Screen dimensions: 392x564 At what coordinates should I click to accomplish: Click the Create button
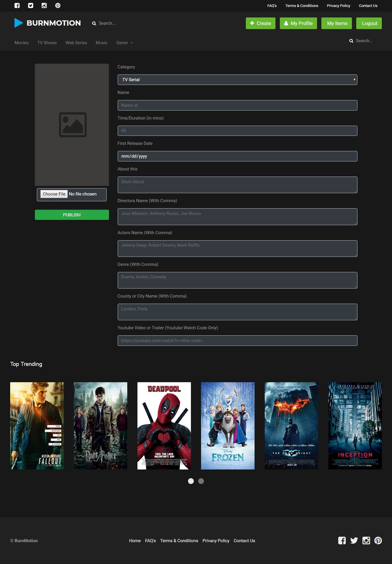(x=261, y=23)
